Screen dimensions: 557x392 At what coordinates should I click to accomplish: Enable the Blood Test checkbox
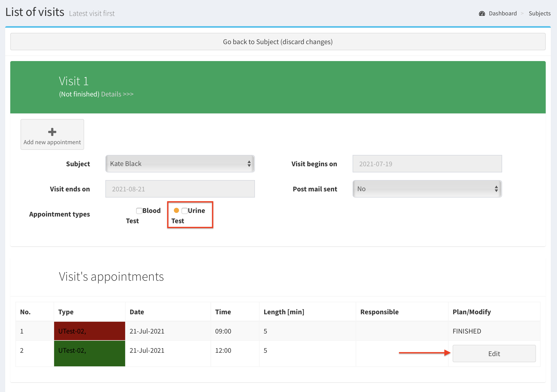139,211
